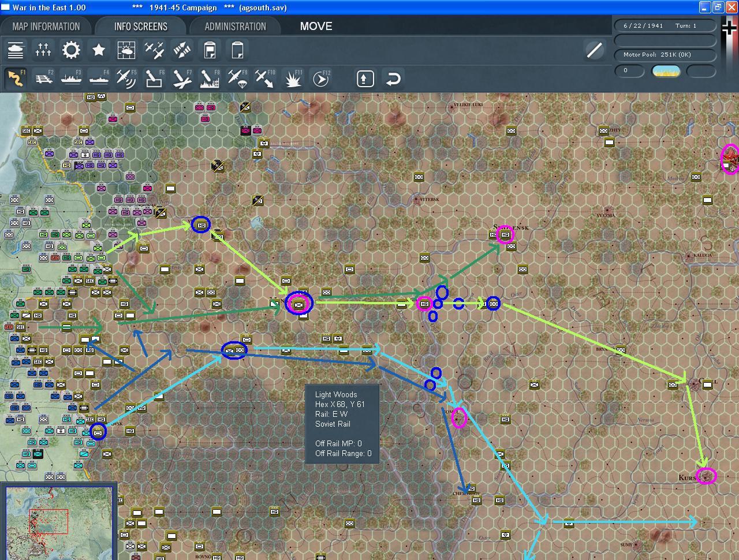Click the MOVE mode label

316,27
